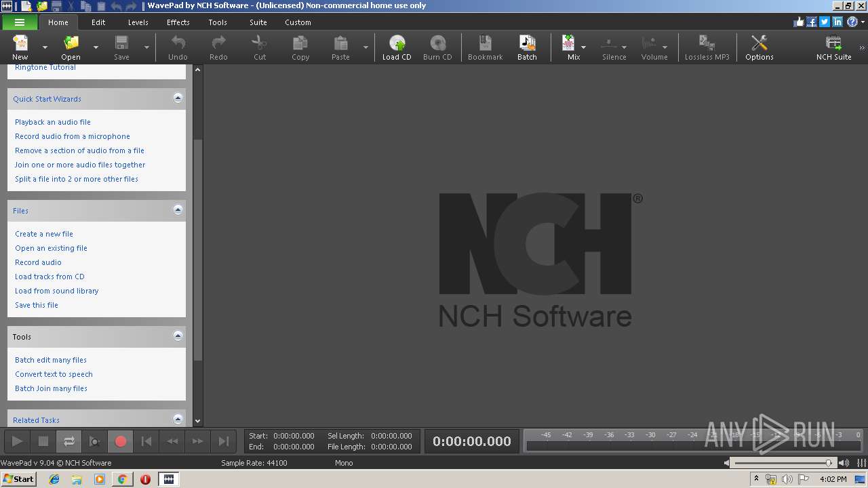The height and width of the screenshot is (488, 868).
Task: Click 'Create a new file' link
Action: coord(44,234)
